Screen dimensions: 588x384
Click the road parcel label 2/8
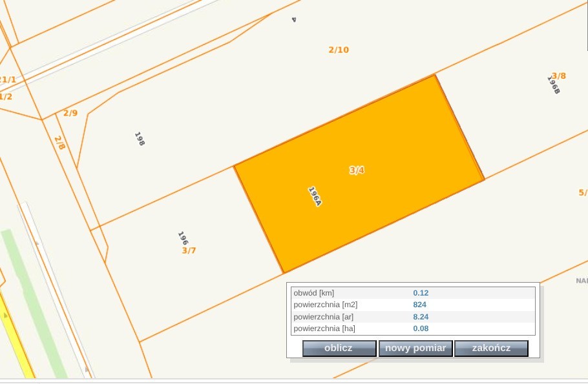click(x=59, y=143)
